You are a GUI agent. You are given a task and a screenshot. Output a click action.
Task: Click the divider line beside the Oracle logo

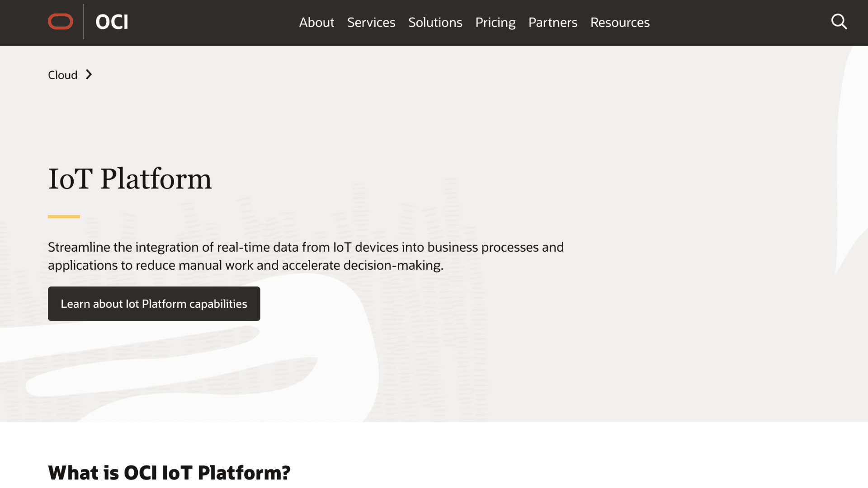[83, 21]
